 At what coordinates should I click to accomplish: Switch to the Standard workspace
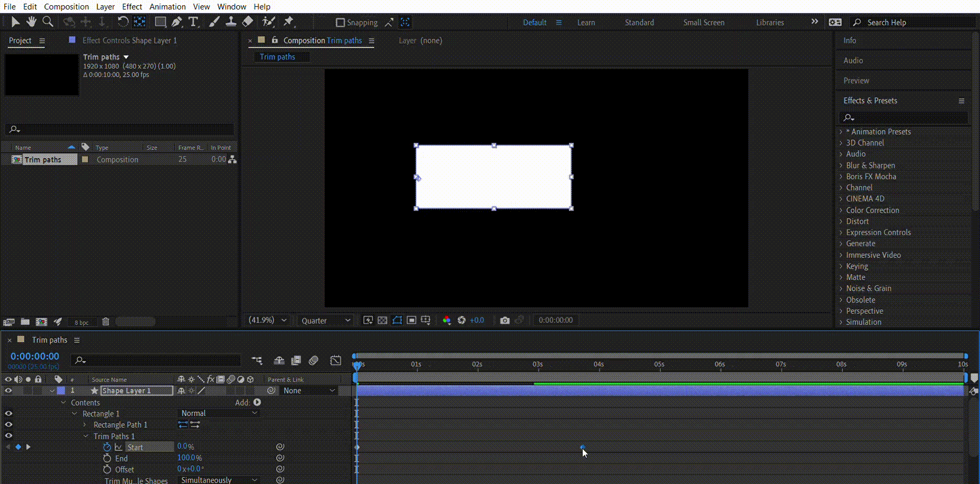pyautogui.click(x=639, y=23)
